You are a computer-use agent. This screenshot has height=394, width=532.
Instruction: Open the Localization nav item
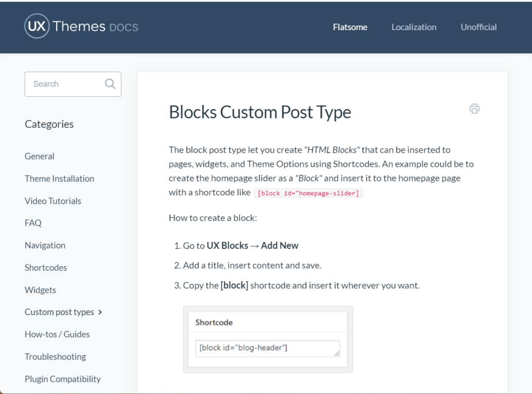(x=414, y=27)
